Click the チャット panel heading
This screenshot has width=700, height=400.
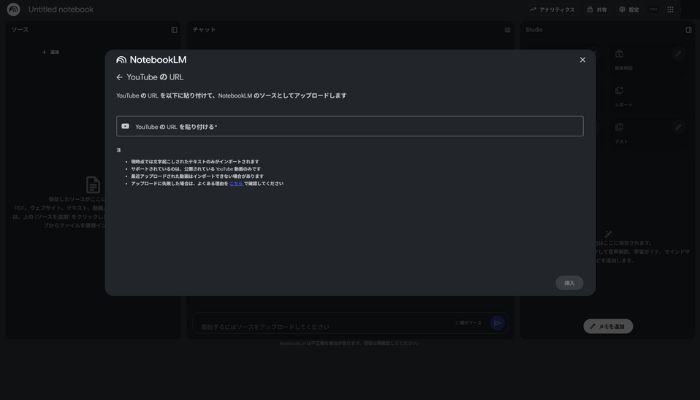pyautogui.click(x=204, y=29)
